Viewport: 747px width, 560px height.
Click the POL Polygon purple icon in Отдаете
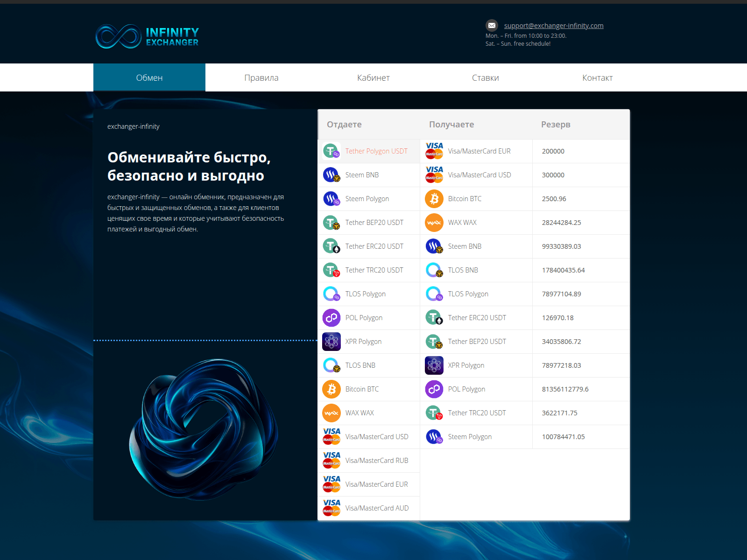pos(331,318)
